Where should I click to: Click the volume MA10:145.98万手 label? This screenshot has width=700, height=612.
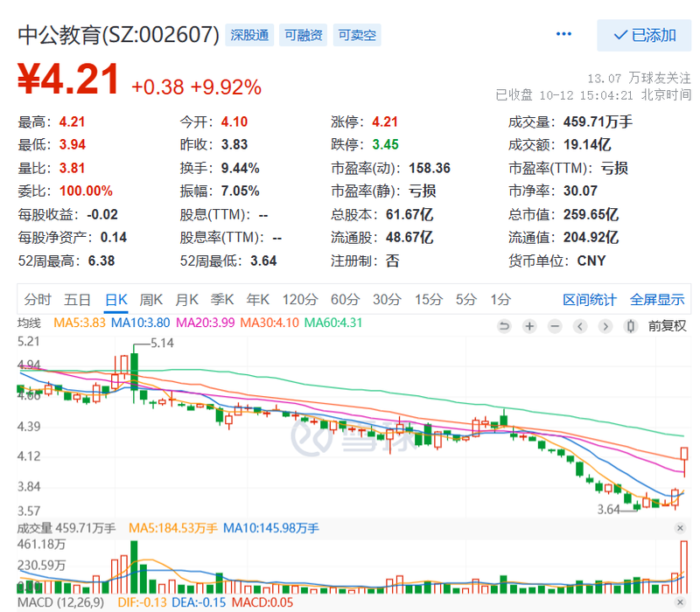tap(271, 528)
